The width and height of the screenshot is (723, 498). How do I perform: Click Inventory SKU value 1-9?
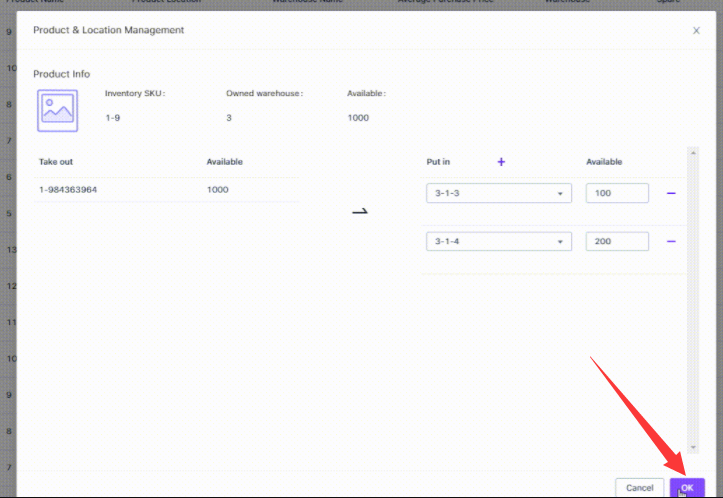point(113,118)
